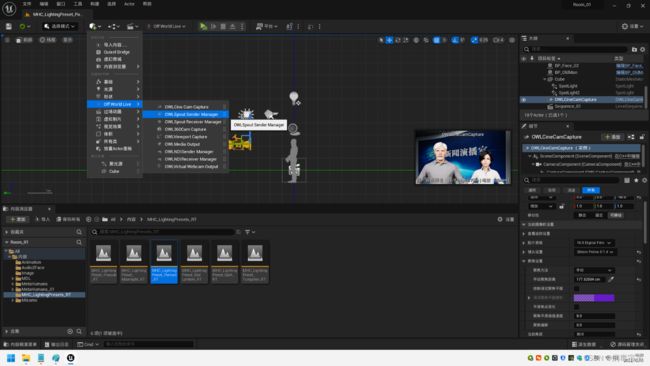The image size is (650, 366).
Task: Open the quick add content toolbar dropdown
Action: click(x=95, y=26)
